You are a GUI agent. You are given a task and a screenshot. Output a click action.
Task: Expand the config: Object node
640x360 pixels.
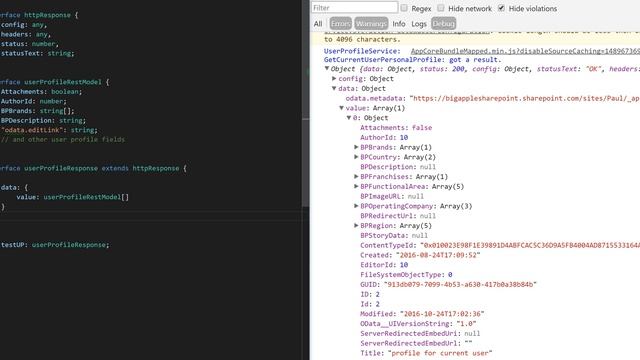coord(334,78)
